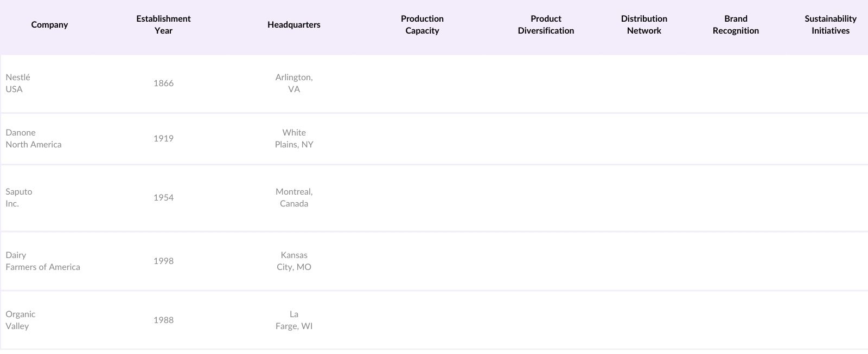
Task: Click the Danone North America cell
Action: (x=34, y=139)
